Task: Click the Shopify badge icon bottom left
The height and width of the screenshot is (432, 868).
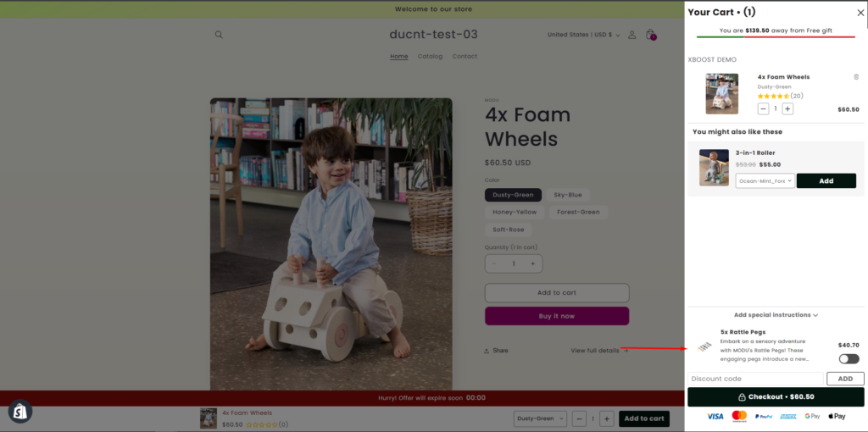Action: (20, 411)
